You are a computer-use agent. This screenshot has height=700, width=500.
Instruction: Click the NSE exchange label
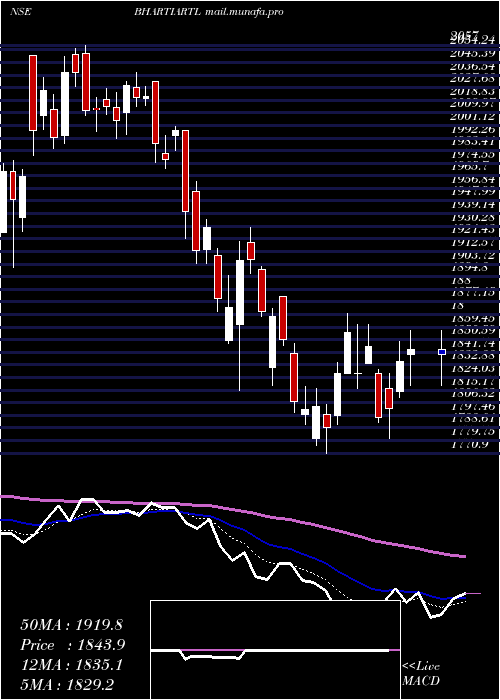coord(21,12)
